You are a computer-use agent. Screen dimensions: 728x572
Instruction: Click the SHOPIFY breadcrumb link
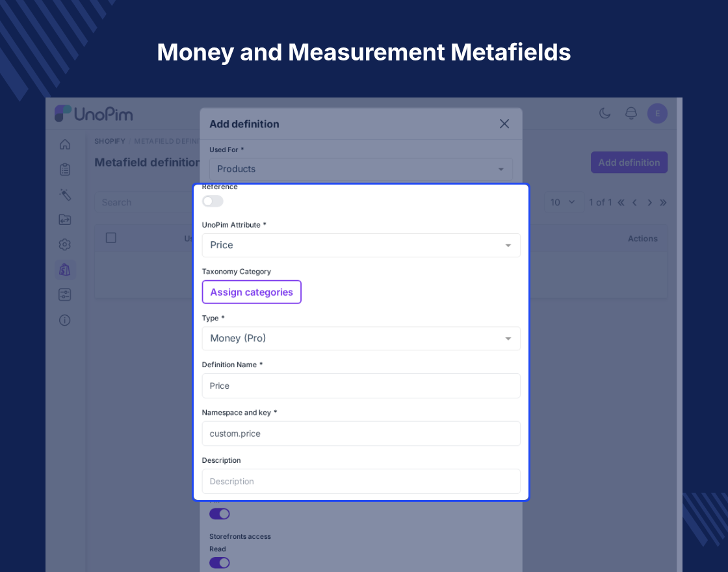tap(110, 141)
